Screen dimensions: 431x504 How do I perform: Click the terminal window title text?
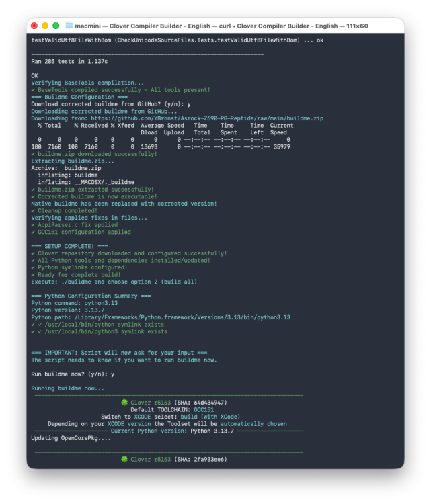click(221, 26)
